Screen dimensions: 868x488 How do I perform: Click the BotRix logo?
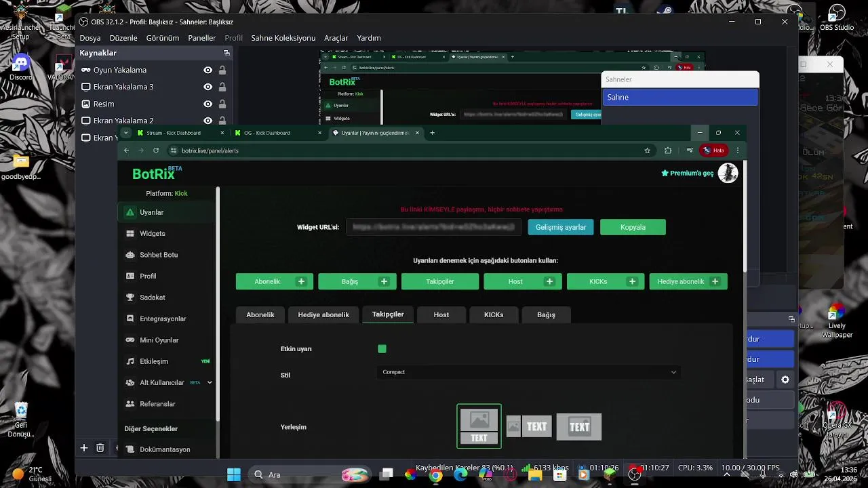157,174
